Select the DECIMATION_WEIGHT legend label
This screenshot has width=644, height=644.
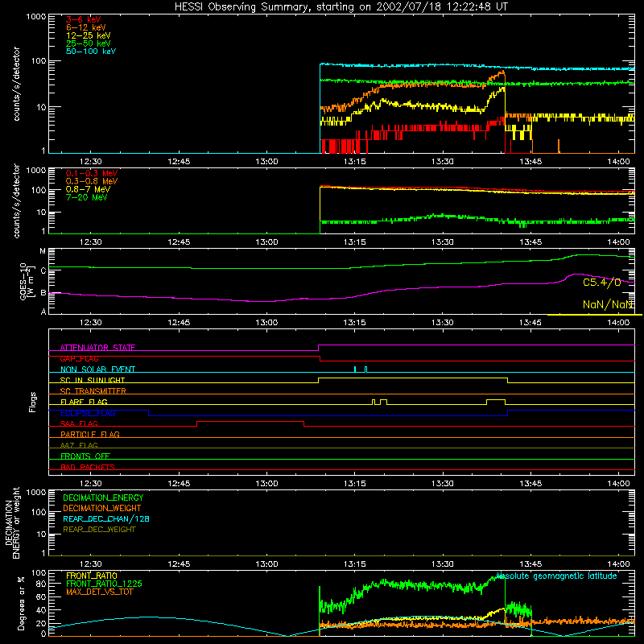click(102, 508)
